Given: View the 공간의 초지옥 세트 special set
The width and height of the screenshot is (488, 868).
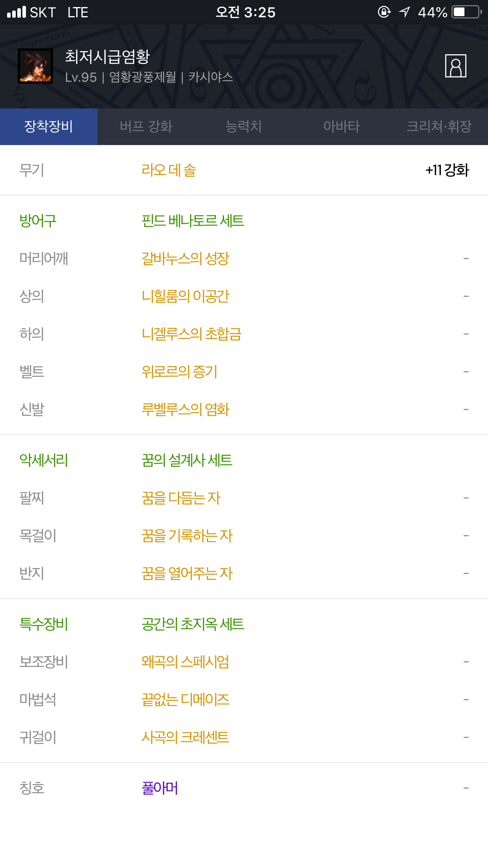Looking at the screenshot, I should tap(193, 624).
